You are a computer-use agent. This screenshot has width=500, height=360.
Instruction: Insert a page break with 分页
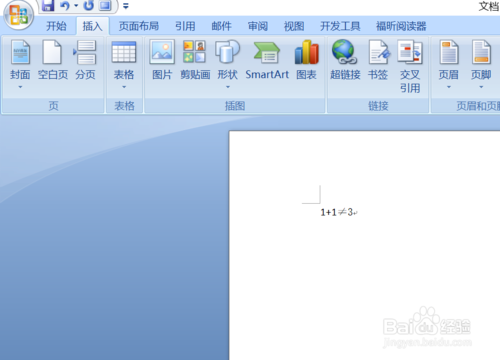(x=86, y=60)
